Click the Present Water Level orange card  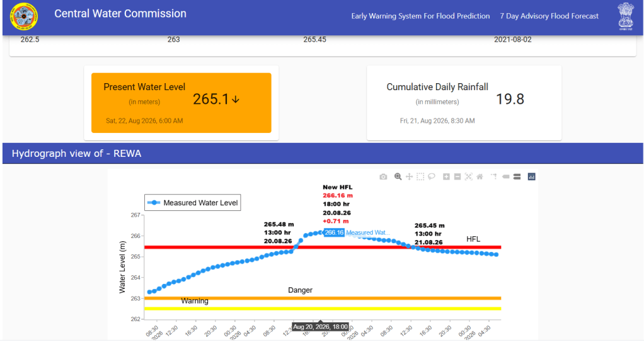181,103
